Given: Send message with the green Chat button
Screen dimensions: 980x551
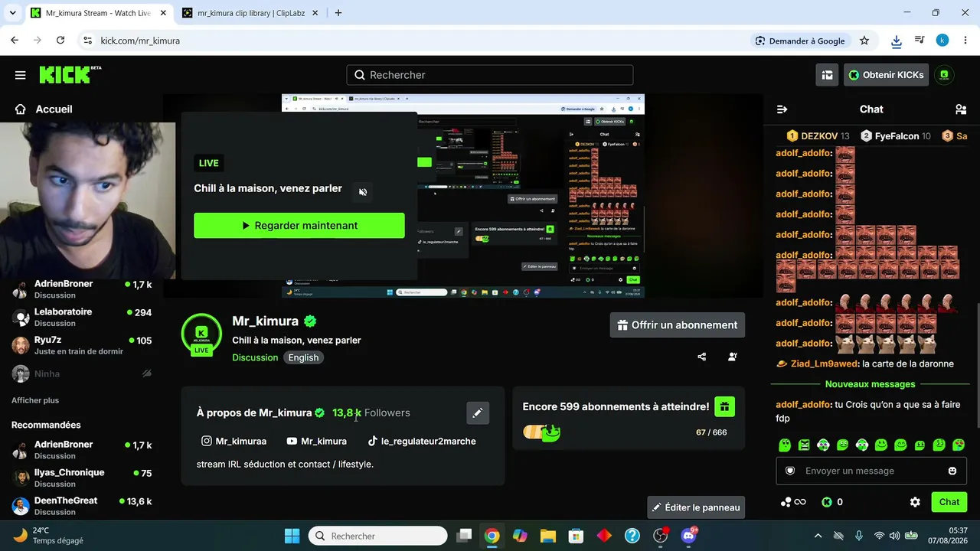Looking at the screenshot, I should pos(949,502).
